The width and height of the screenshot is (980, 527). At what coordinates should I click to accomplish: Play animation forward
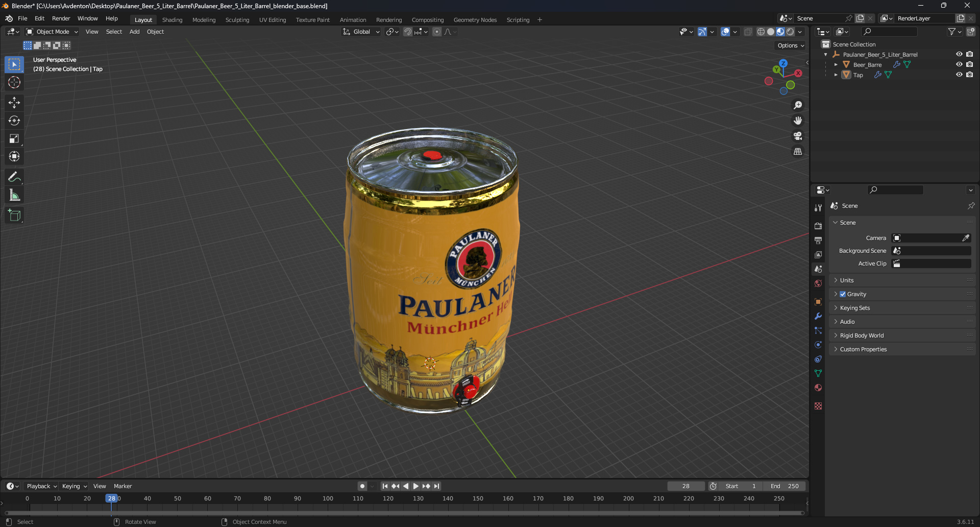pyautogui.click(x=415, y=486)
